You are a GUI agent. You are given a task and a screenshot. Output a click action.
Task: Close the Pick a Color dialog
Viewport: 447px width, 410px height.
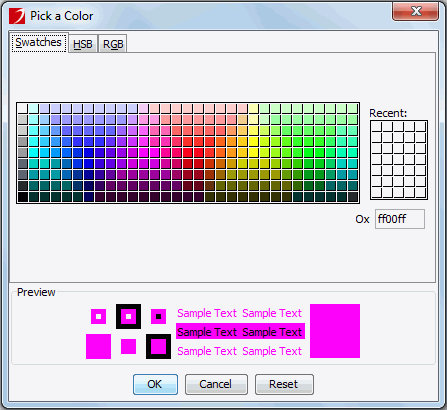[415, 11]
